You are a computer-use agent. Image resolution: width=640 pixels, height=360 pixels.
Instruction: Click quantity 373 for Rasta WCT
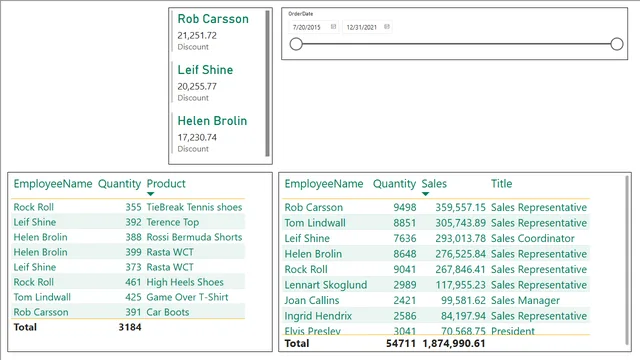click(x=133, y=267)
